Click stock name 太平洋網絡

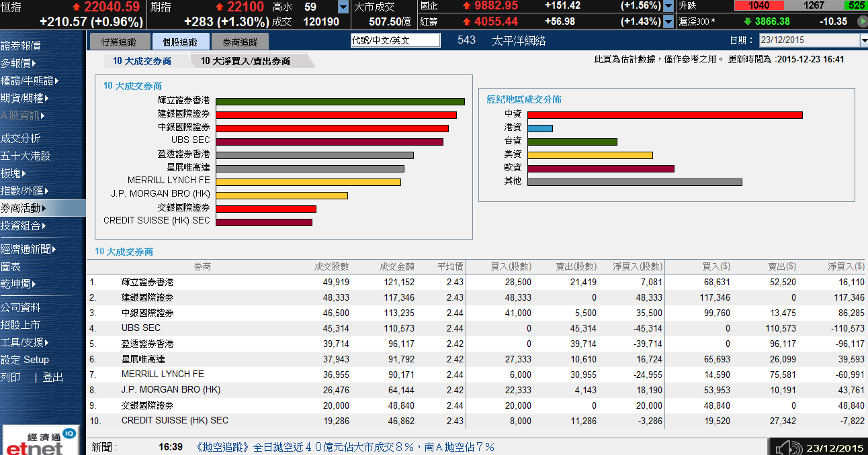(519, 40)
